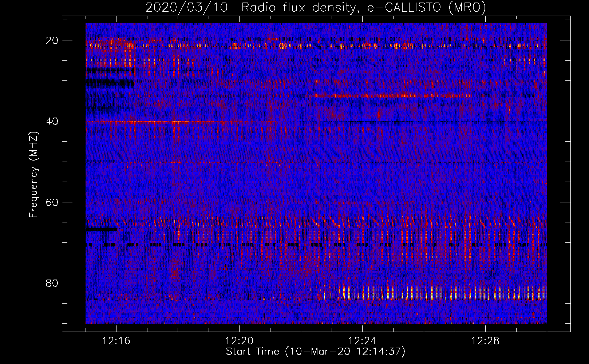The width and height of the screenshot is (589, 364).
Task: Click the 12:20 time tick label
Action: pos(240,341)
